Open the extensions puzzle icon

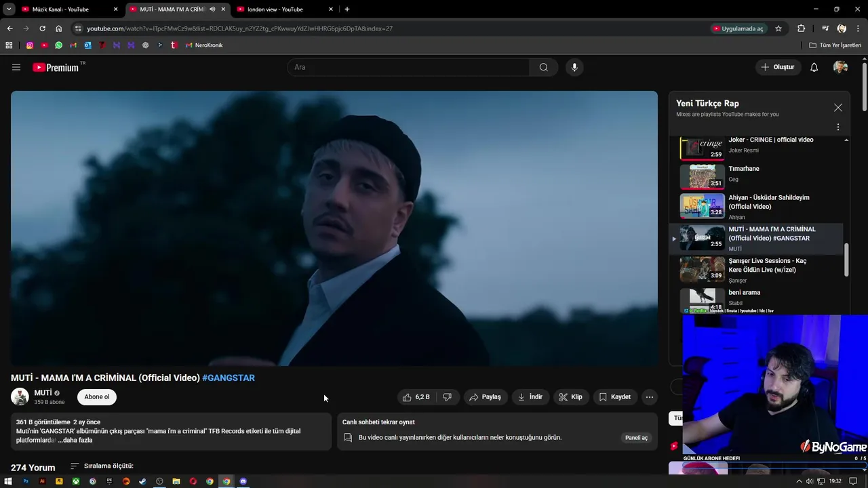click(802, 28)
